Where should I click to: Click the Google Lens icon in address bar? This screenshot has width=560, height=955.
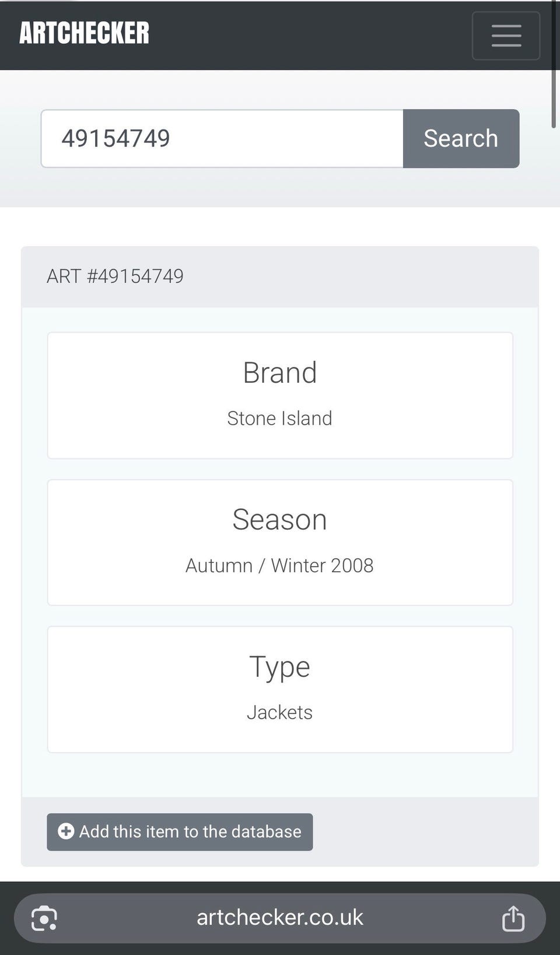(x=44, y=918)
